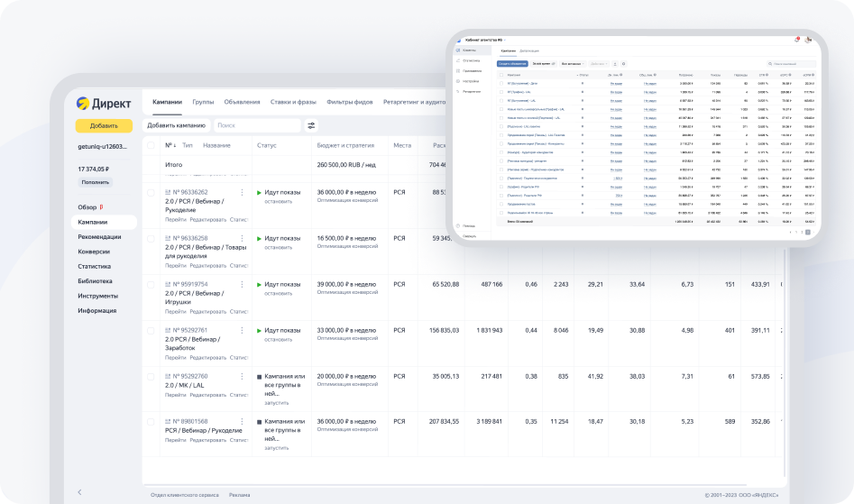Open the three-dot menu for campaign 95292761
The height and width of the screenshot is (504, 854).
242,330
